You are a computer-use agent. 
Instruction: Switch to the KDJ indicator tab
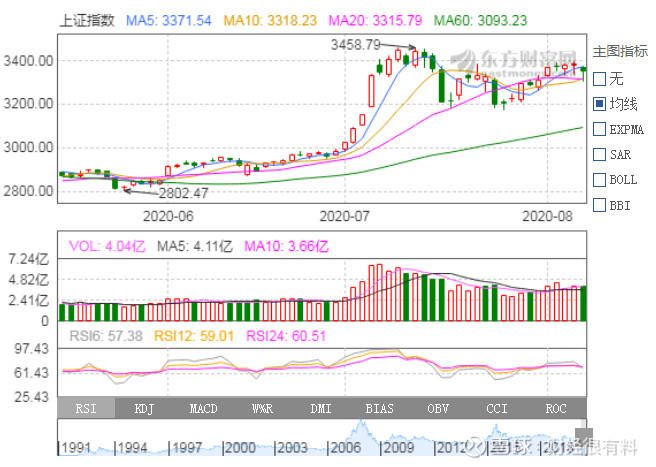point(146,409)
